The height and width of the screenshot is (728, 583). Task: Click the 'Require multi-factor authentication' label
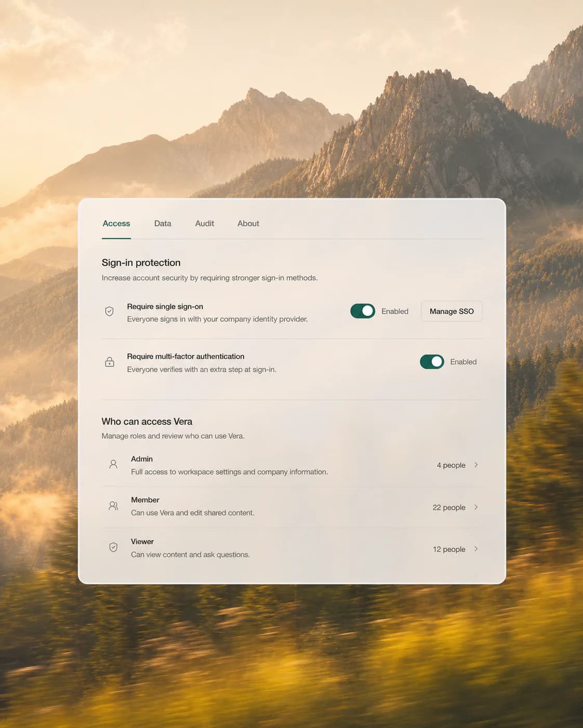(x=186, y=357)
